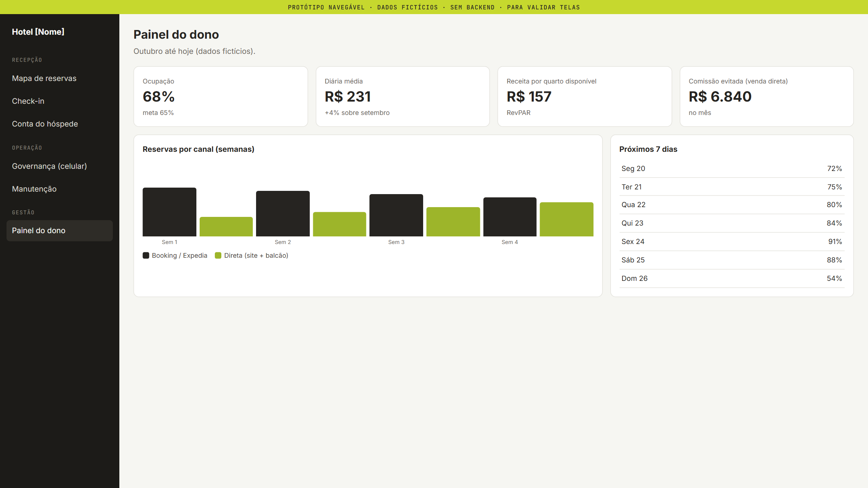Go to Check-in page
The height and width of the screenshot is (488, 868).
[x=59, y=101]
